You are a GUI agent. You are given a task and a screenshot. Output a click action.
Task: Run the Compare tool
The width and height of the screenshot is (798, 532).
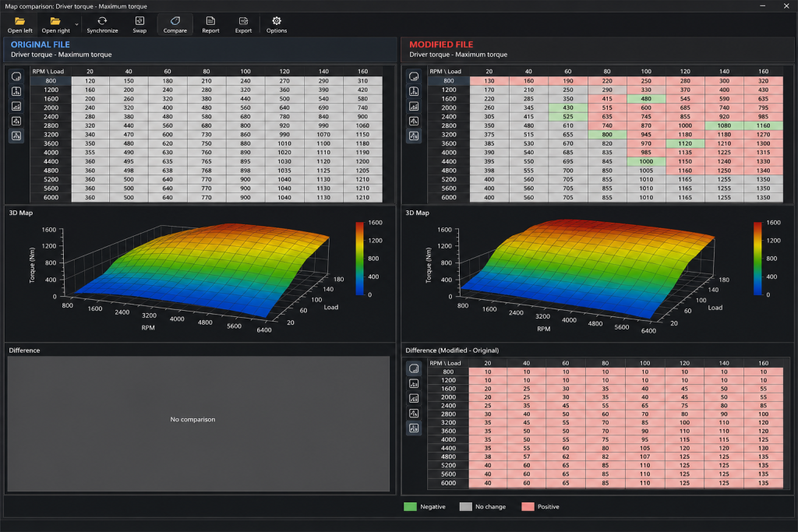coord(175,24)
